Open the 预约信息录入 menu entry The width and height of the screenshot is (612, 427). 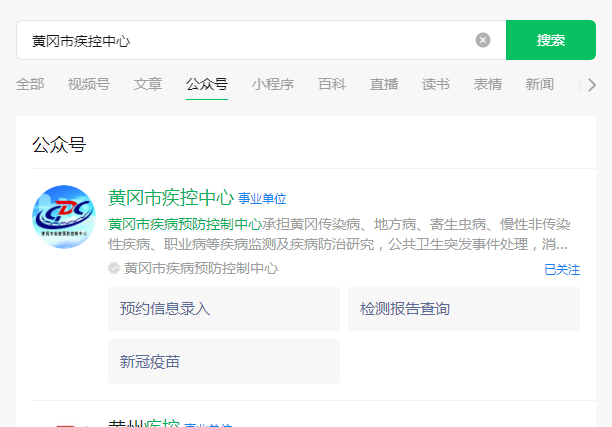224,308
